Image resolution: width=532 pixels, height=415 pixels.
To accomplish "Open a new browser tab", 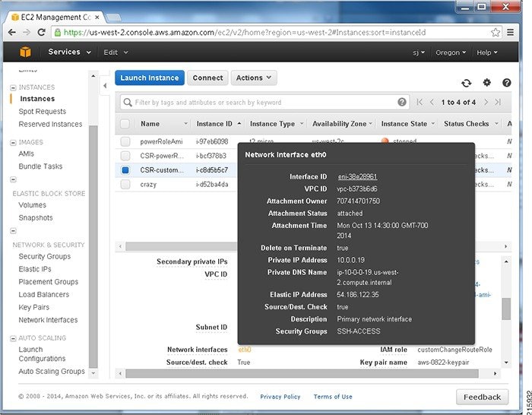I will pos(113,17).
